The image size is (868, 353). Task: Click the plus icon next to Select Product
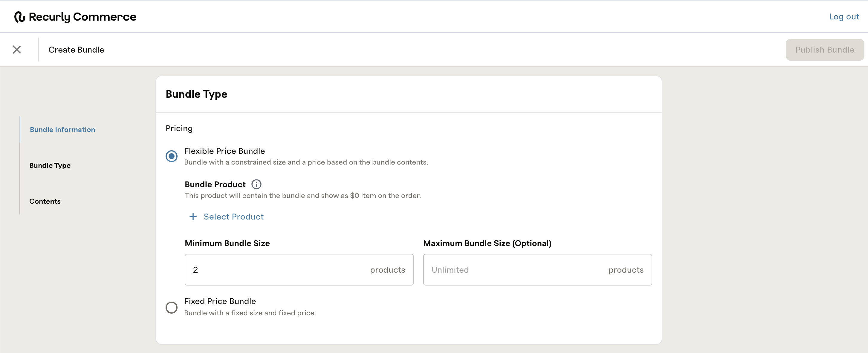coord(193,217)
